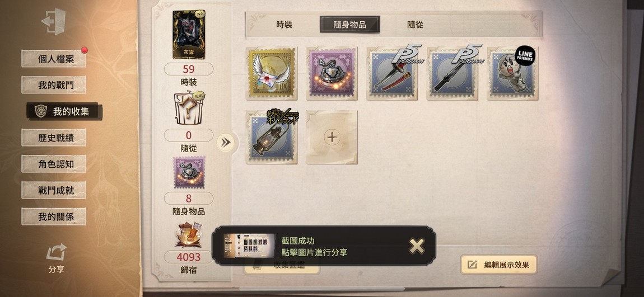Tap screenshot thumbnail to share
The height and width of the screenshot is (297, 644).
coord(249,246)
